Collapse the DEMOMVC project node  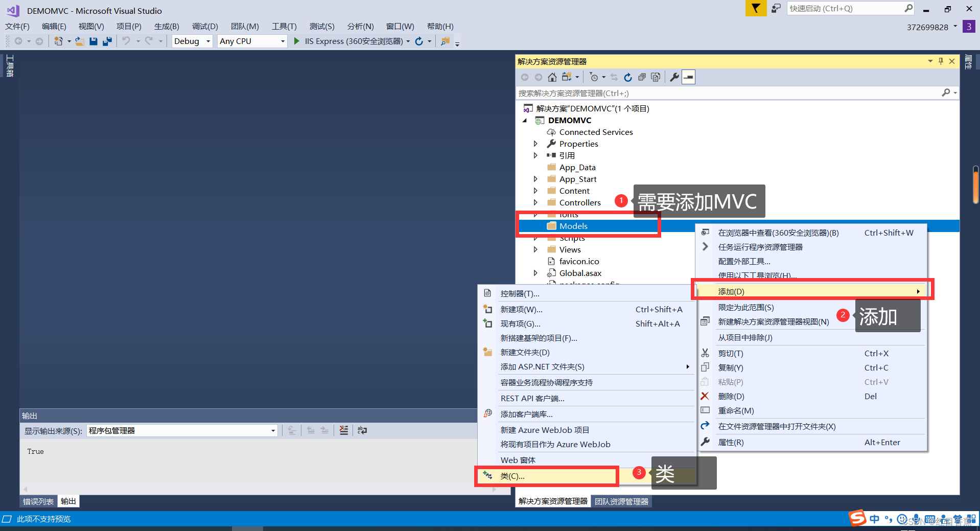525,120
